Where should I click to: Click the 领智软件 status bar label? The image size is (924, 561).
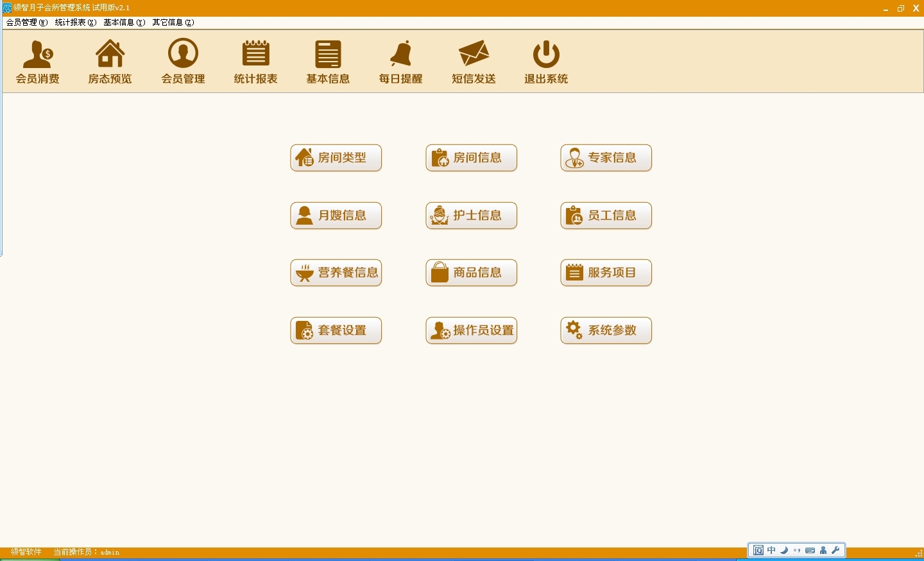tap(26, 552)
